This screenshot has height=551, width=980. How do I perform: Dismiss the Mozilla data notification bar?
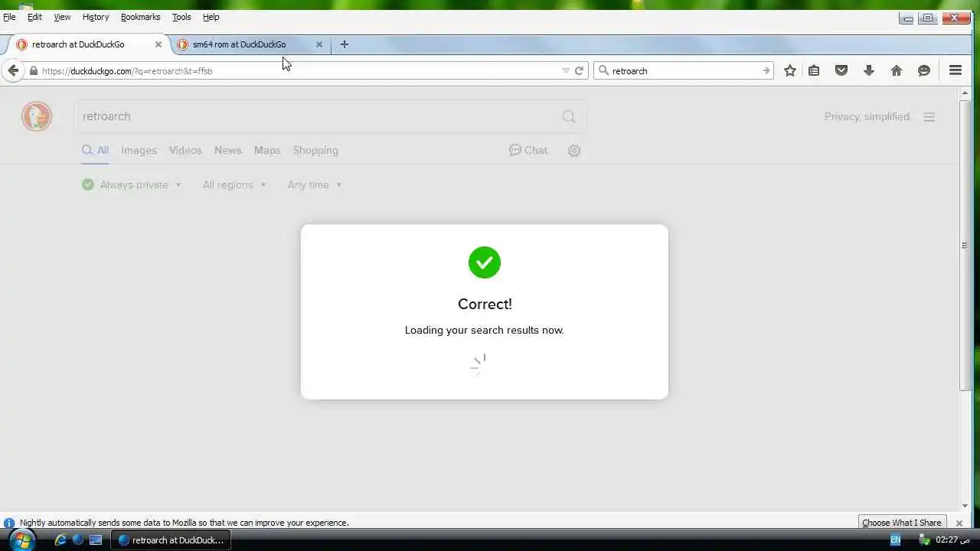(959, 523)
